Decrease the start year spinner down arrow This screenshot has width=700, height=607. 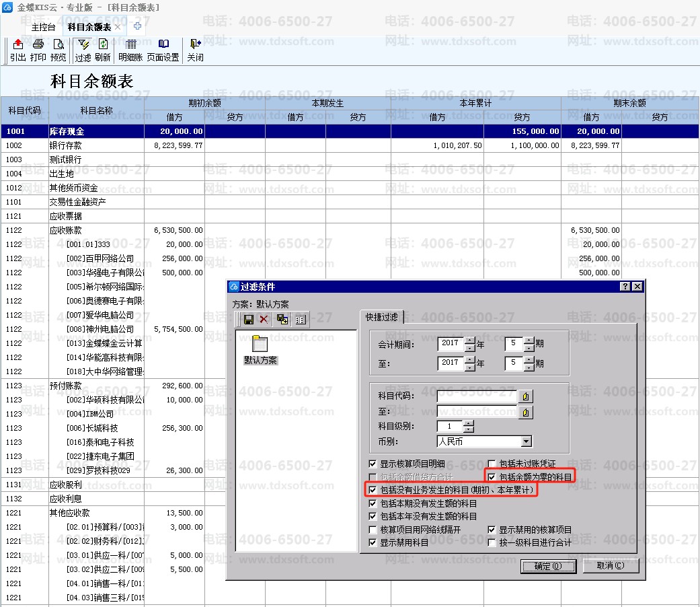469,348
